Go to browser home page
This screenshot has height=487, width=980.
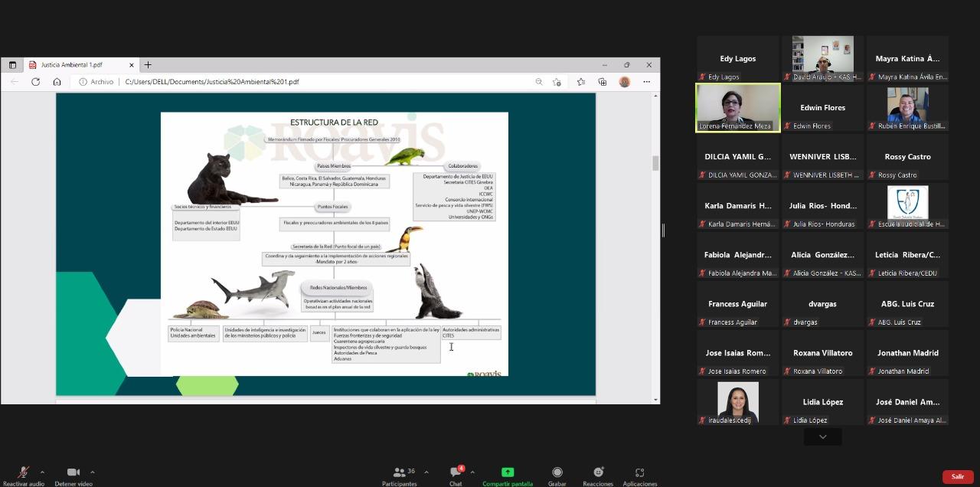tap(57, 82)
